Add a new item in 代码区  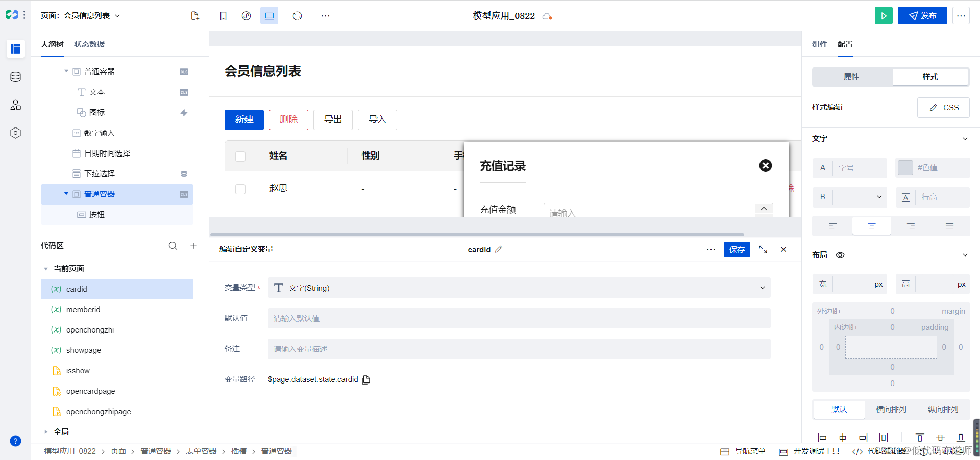pyautogui.click(x=193, y=246)
